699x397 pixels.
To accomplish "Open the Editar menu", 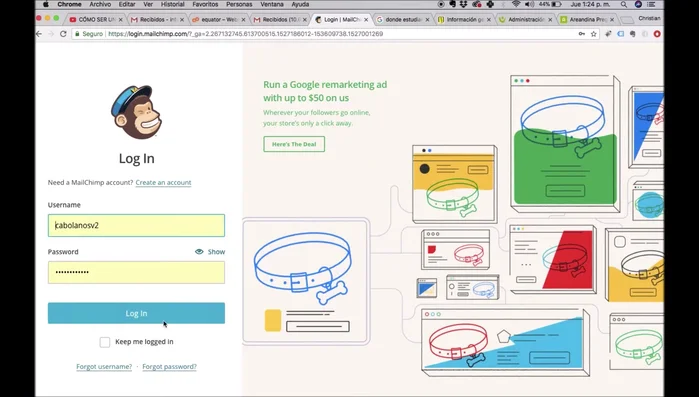I will [x=127, y=4].
